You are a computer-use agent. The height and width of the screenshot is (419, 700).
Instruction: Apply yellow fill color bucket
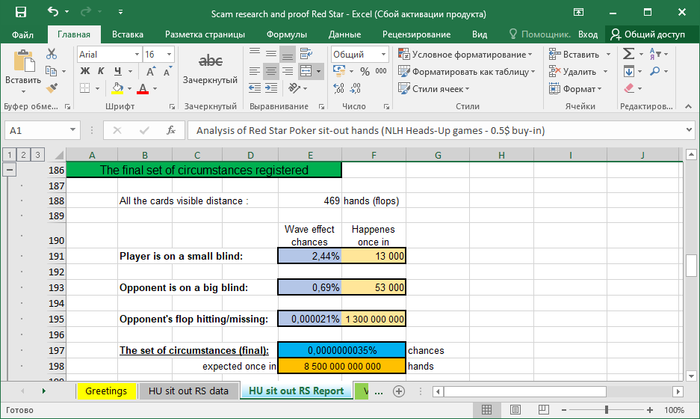click(x=117, y=88)
